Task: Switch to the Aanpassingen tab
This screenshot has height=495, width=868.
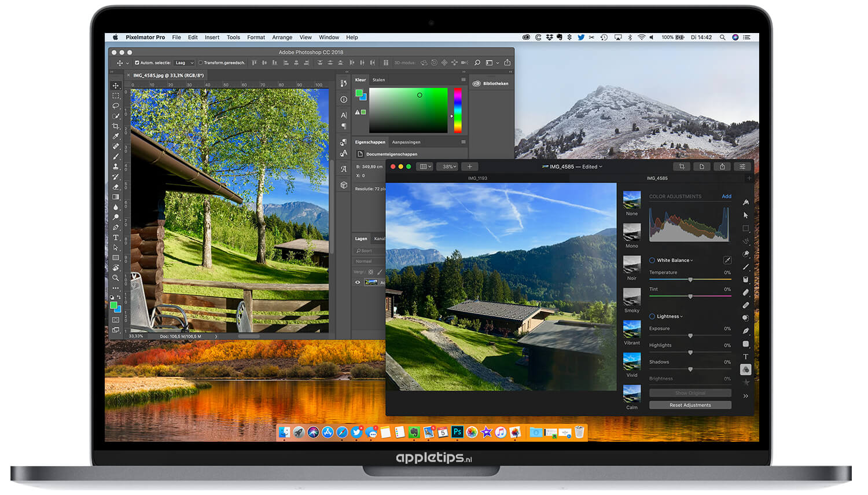Action: coord(406,142)
